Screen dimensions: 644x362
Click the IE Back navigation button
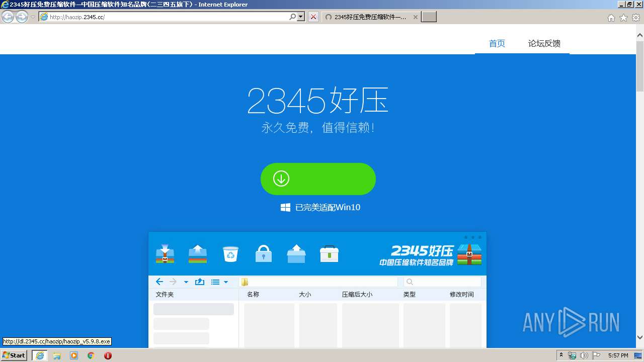[8, 17]
